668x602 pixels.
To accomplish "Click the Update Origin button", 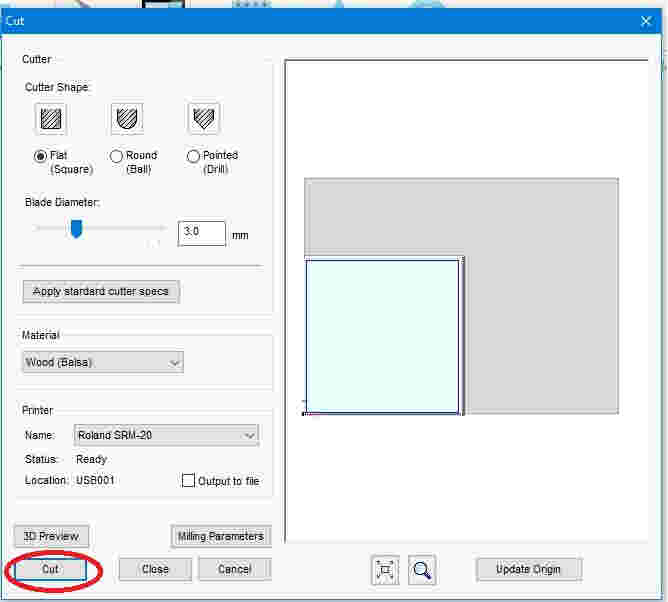I will point(528,569).
